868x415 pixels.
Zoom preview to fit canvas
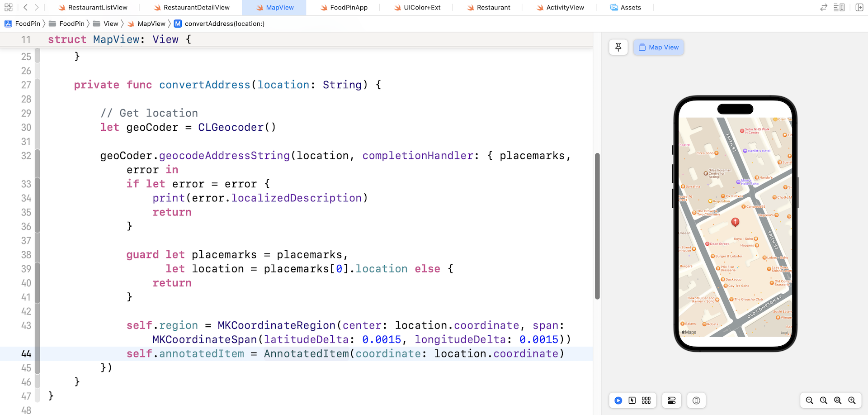(x=838, y=401)
